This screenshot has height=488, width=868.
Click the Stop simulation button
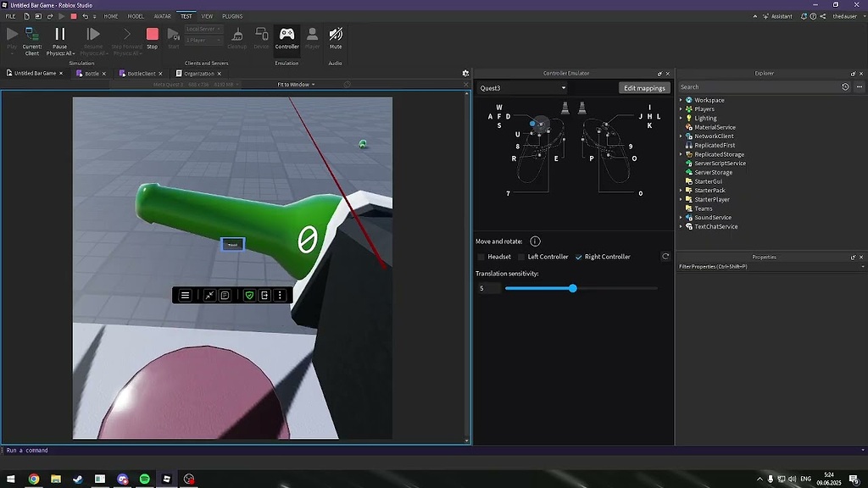pyautogui.click(x=152, y=35)
